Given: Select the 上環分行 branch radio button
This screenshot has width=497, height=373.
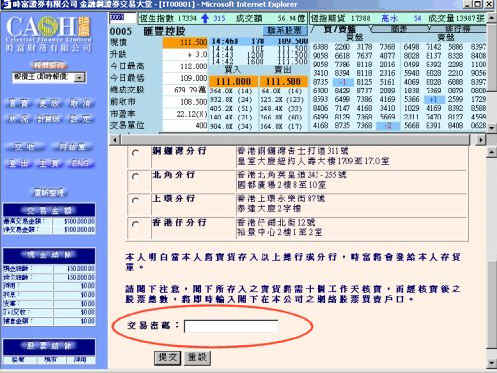Looking at the screenshot, I should coord(135,201).
